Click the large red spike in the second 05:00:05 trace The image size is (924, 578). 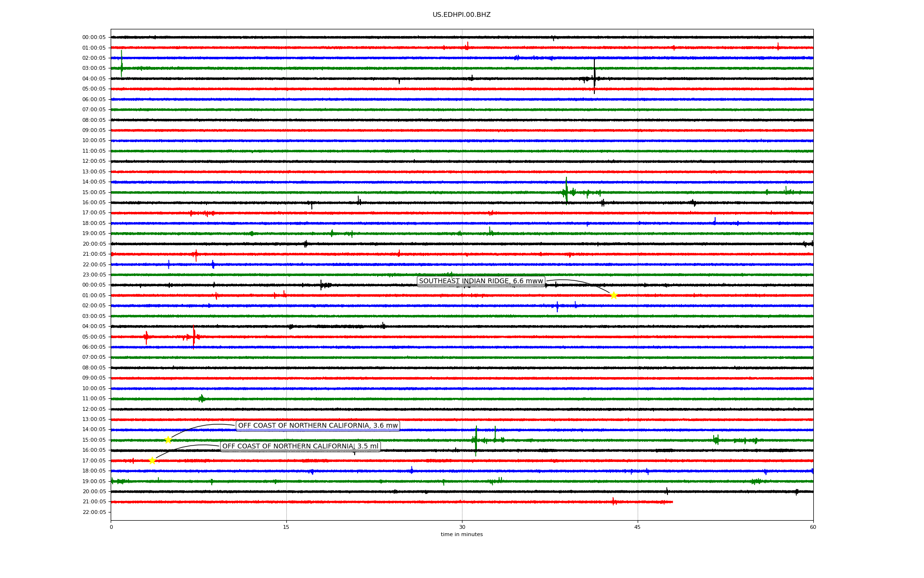pos(194,336)
